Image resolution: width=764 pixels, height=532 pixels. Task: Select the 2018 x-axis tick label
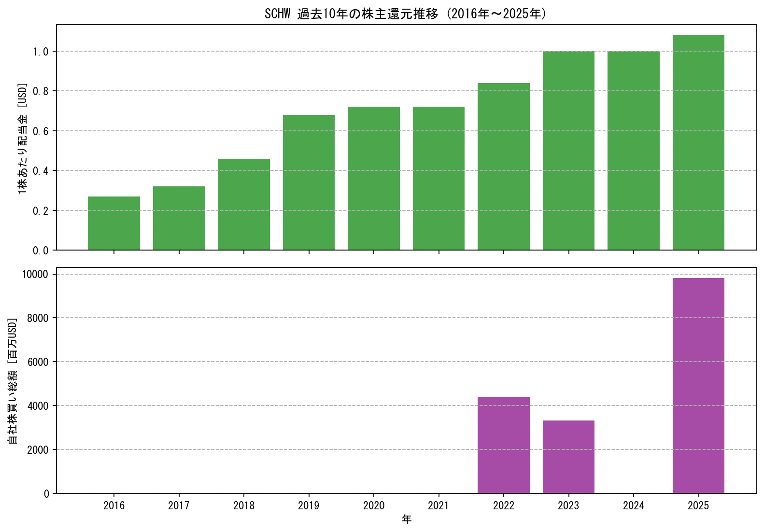244,505
